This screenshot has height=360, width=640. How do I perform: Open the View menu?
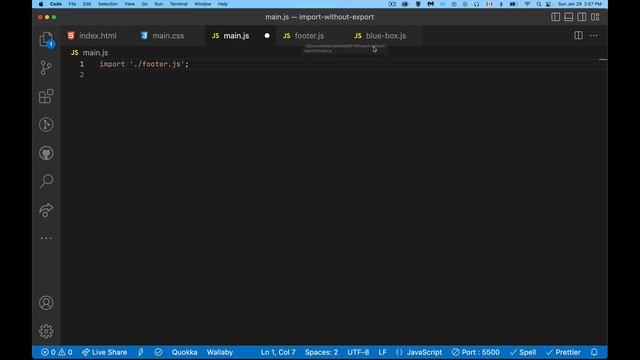[x=130, y=4]
